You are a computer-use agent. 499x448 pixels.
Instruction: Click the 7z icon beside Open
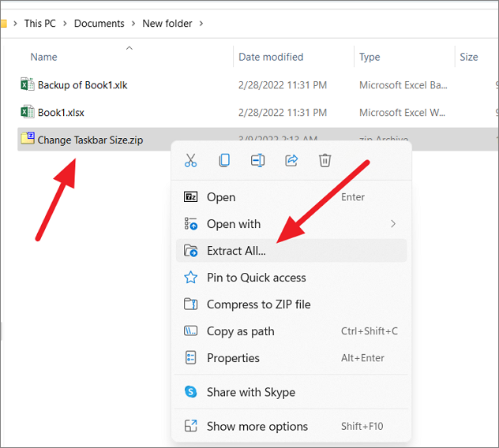190,197
